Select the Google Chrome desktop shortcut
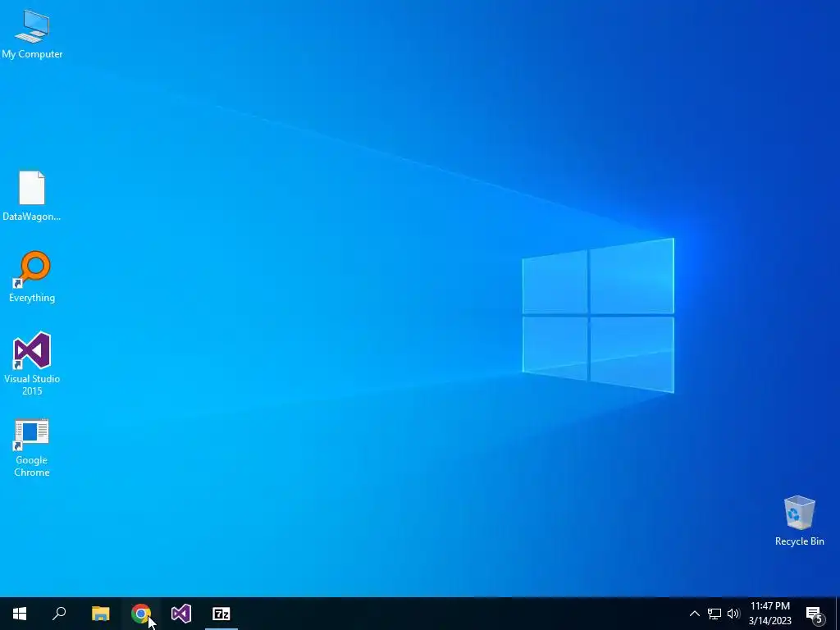The height and width of the screenshot is (630, 840). click(x=32, y=447)
